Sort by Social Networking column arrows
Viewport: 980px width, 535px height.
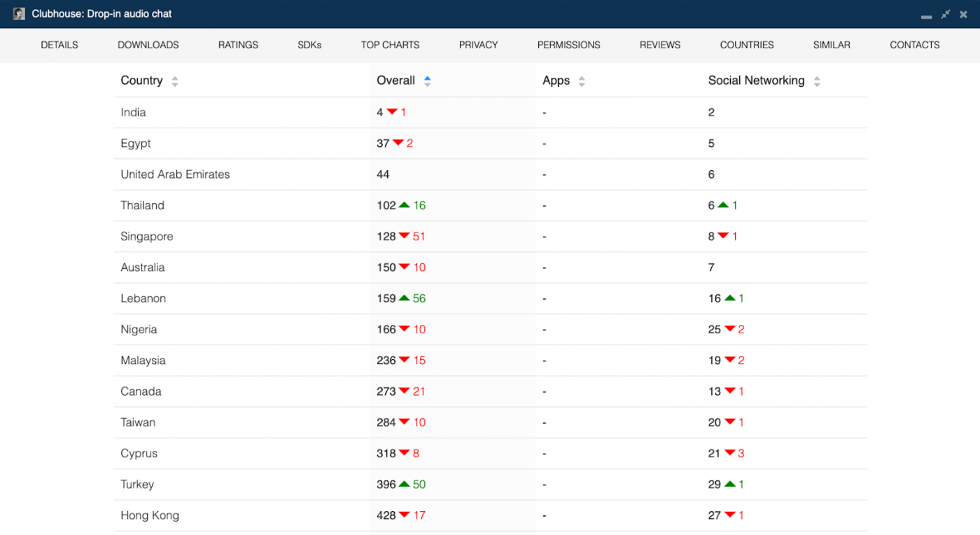pyautogui.click(x=817, y=81)
